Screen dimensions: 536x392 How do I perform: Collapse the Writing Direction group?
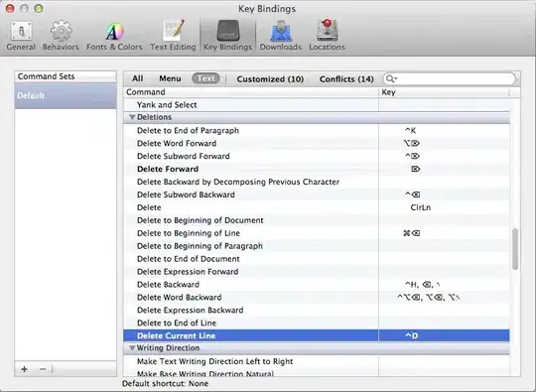pos(132,348)
